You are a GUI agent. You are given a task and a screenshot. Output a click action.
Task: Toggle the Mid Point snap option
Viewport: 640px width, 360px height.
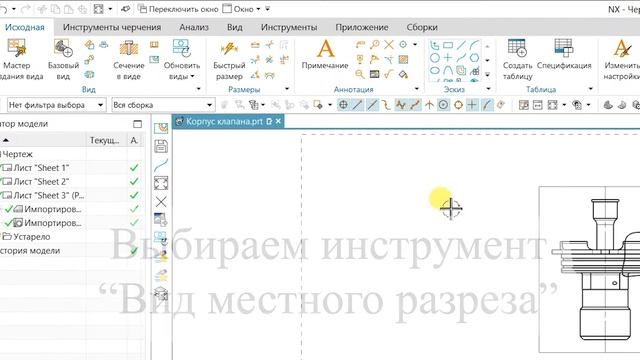[x=372, y=105]
